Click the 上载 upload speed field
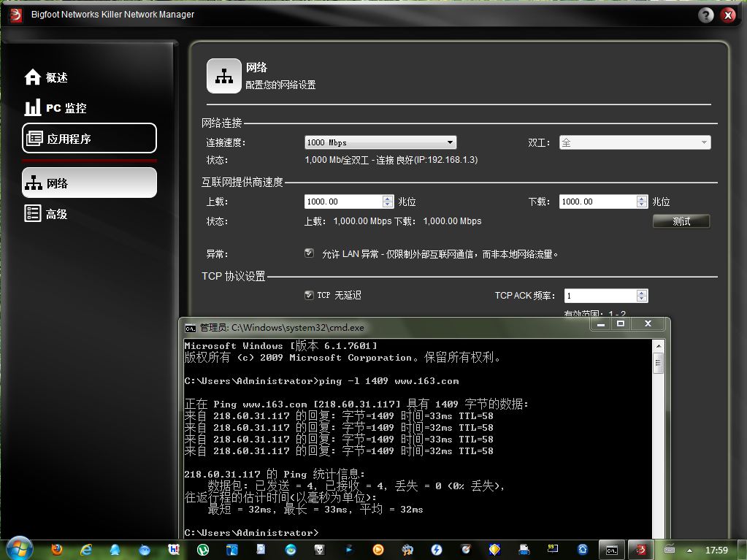This screenshot has width=747, height=560. point(343,202)
